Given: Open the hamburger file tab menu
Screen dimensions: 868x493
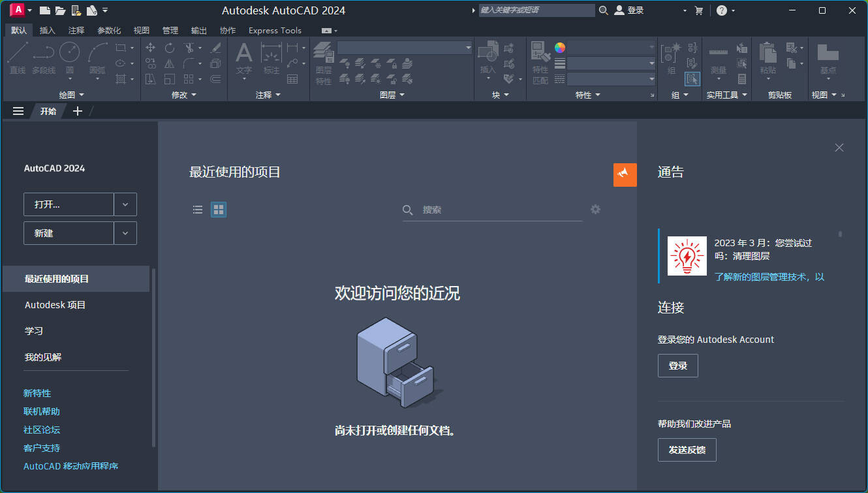Looking at the screenshot, I should 18,111.
